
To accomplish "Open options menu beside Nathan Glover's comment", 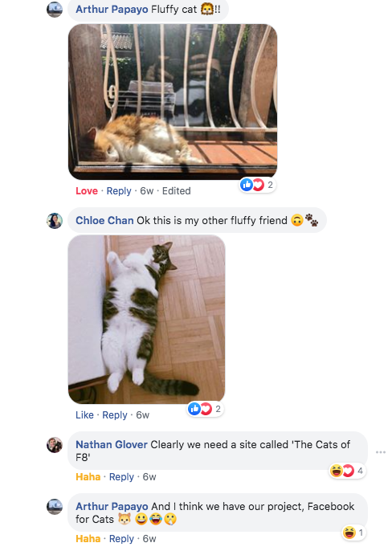I will [381, 452].
